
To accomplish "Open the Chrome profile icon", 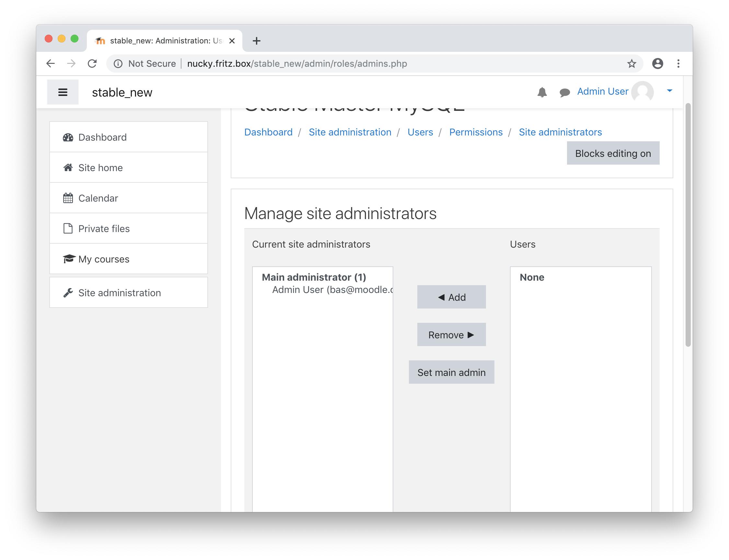I will tap(657, 63).
